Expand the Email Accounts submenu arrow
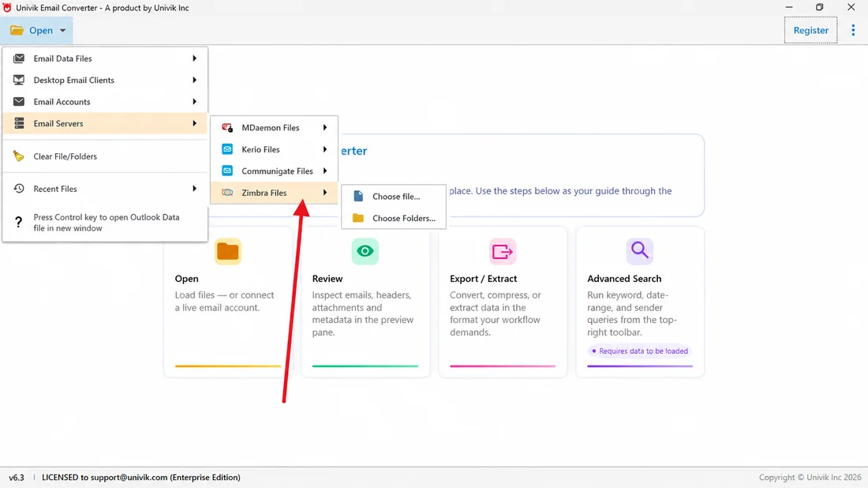The image size is (868, 488). [x=194, y=101]
